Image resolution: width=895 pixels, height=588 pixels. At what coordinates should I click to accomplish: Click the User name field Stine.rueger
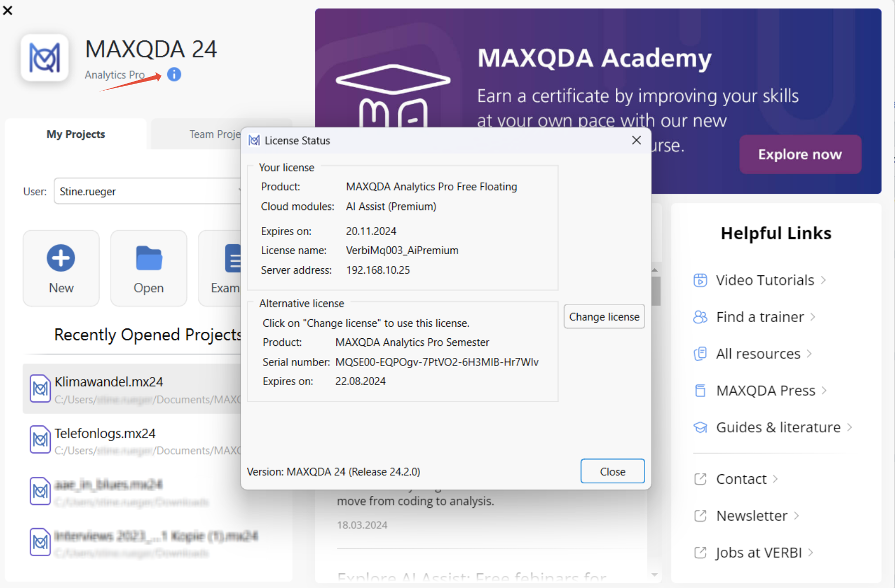[x=147, y=191]
